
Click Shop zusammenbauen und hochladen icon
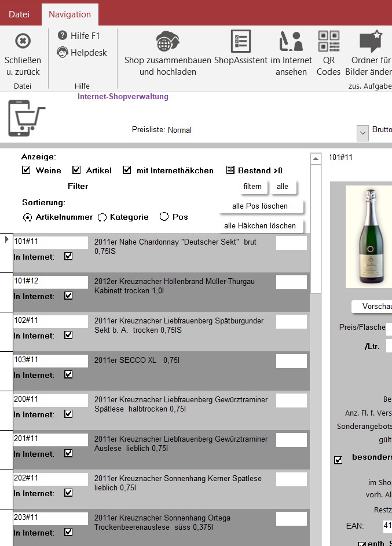167,42
